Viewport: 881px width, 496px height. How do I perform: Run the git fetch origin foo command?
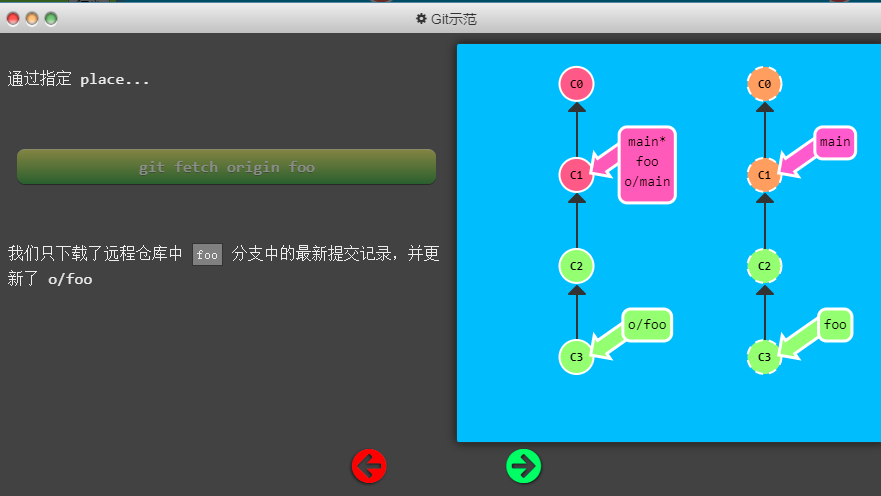(226, 167)
